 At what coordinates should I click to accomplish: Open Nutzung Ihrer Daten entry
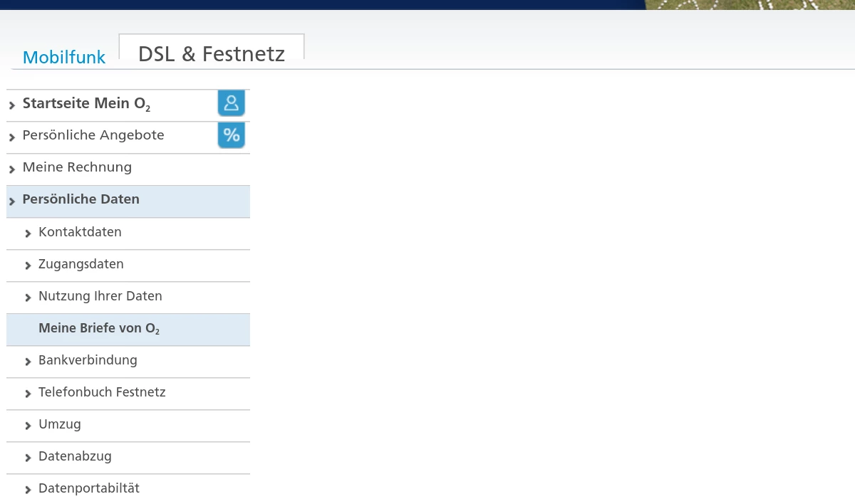(x=100, y=296)
